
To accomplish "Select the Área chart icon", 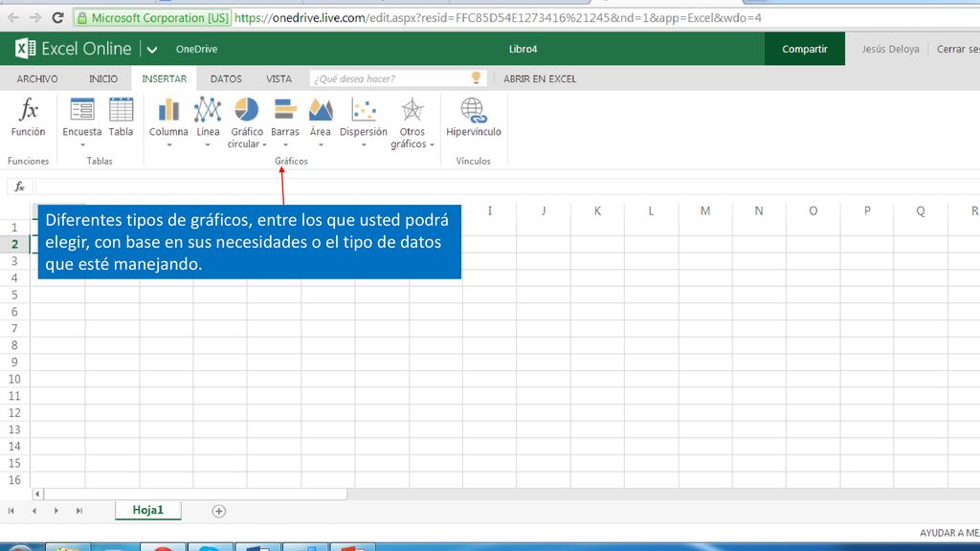I will click(320, 110).
